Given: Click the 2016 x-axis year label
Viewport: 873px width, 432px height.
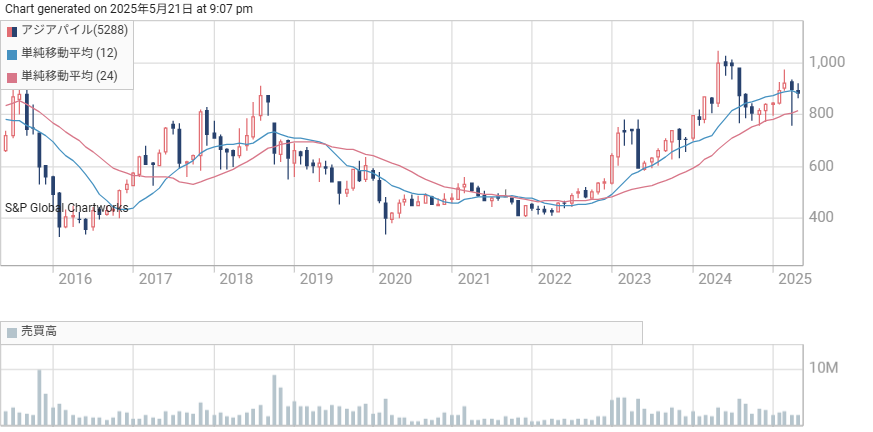Looking at the screenshot, I should (75, 279).
